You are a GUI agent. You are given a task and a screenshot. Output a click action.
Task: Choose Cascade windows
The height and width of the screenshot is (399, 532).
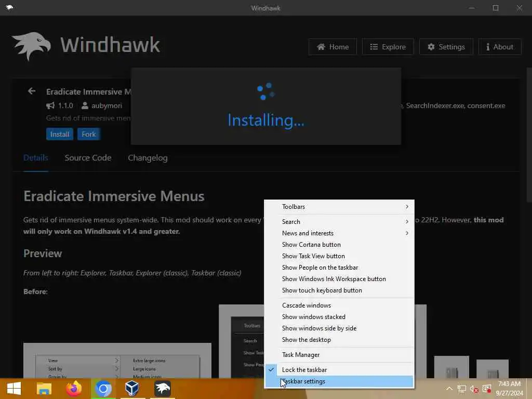coord(339,305)
